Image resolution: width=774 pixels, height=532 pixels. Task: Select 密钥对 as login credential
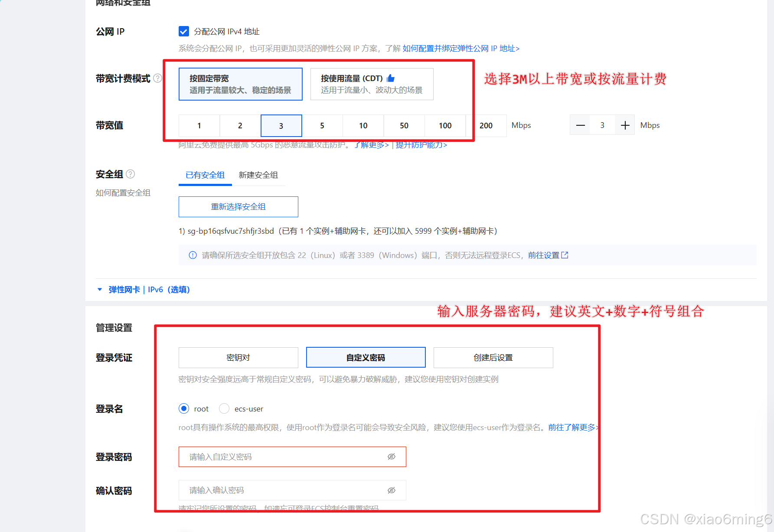pyautogui.click(x=238, y=358)
